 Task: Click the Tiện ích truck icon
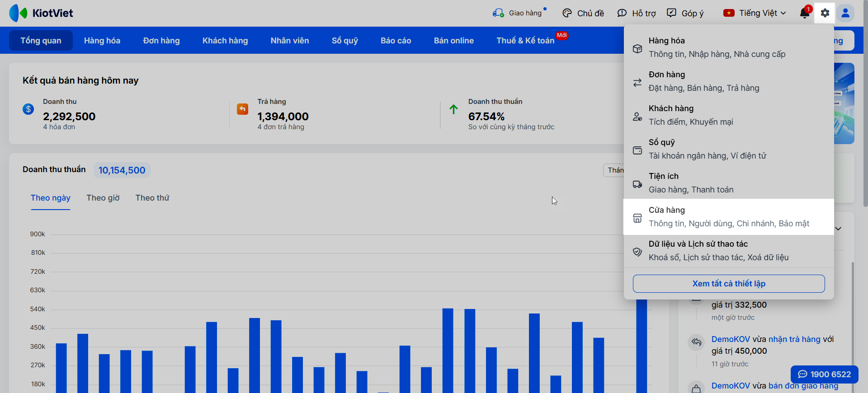(637, 184)
